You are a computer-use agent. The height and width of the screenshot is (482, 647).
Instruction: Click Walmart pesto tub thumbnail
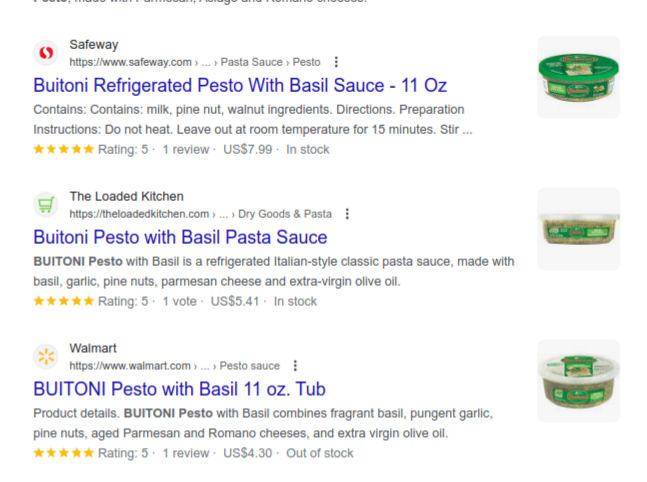(578, 381)
